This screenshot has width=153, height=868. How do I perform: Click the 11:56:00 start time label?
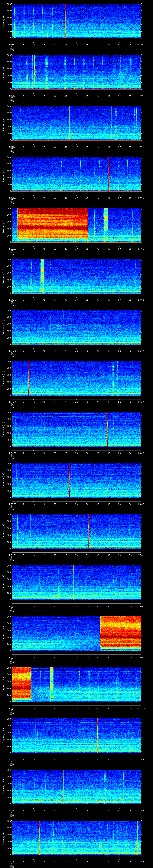12,555
